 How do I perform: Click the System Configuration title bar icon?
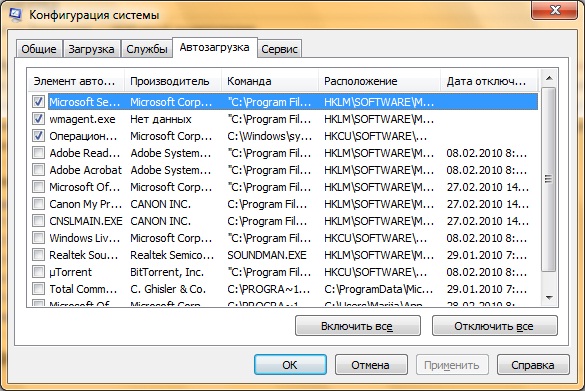click(x=15, y=15)
